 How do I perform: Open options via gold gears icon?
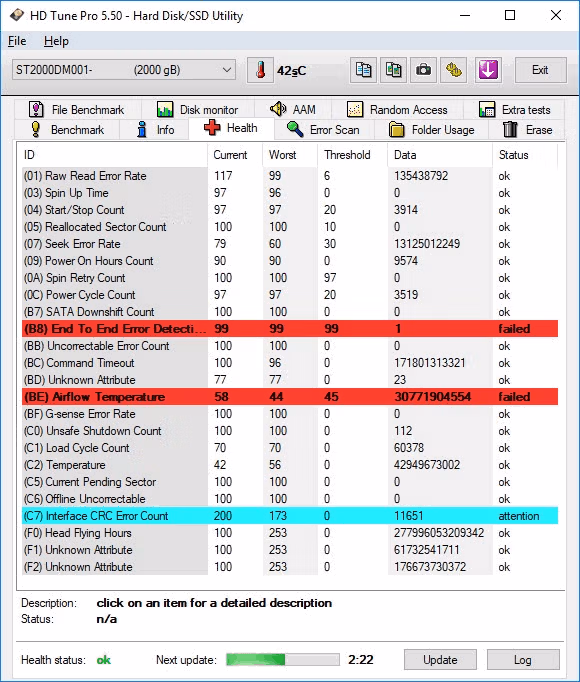click(x=453, y=70)
